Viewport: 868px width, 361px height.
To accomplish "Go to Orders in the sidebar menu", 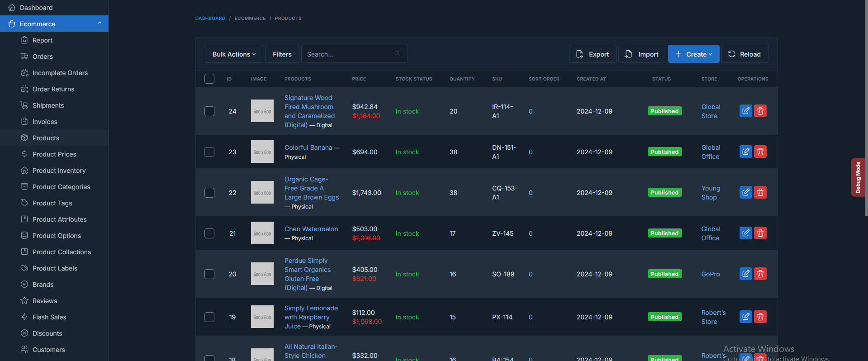I will (x=43, y=57).
